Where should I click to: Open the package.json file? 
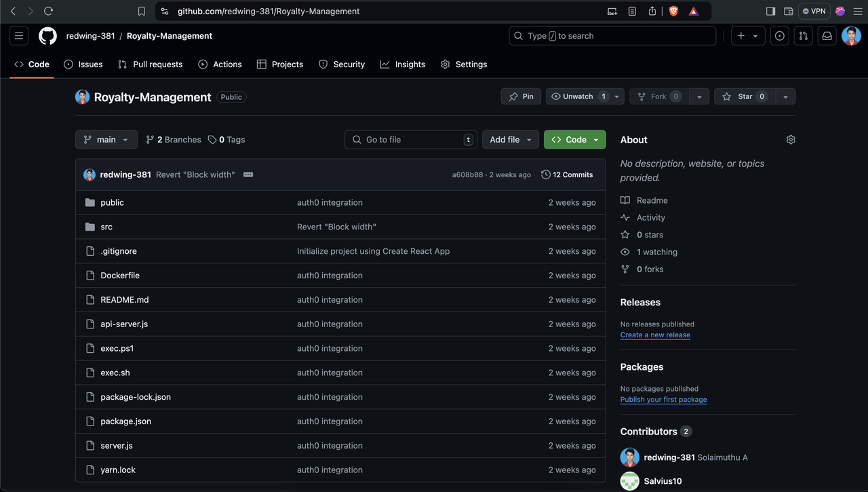click(x=126, y=421)
